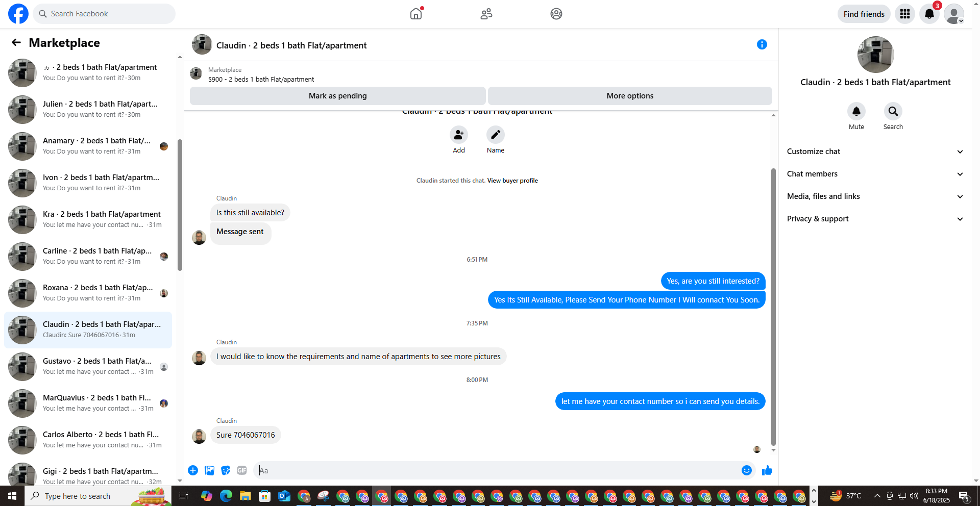Expand Media, files and links section

[x=875, y=196]
